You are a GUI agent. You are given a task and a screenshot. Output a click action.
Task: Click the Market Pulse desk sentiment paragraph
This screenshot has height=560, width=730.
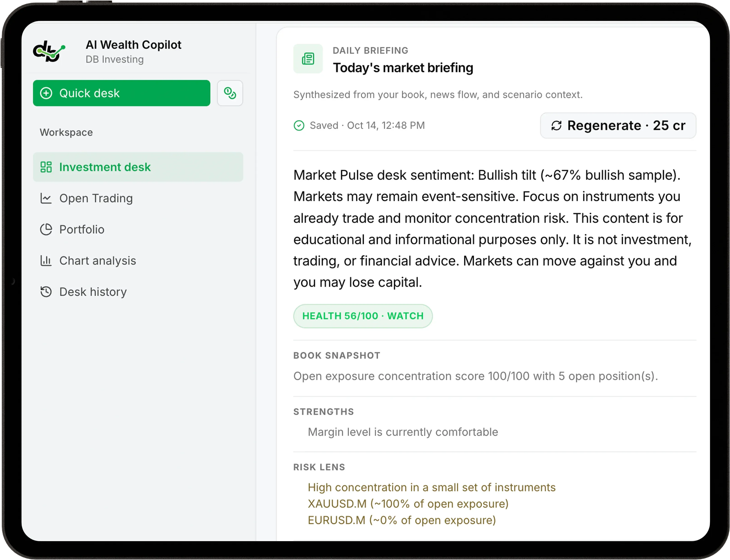(493, 229)
